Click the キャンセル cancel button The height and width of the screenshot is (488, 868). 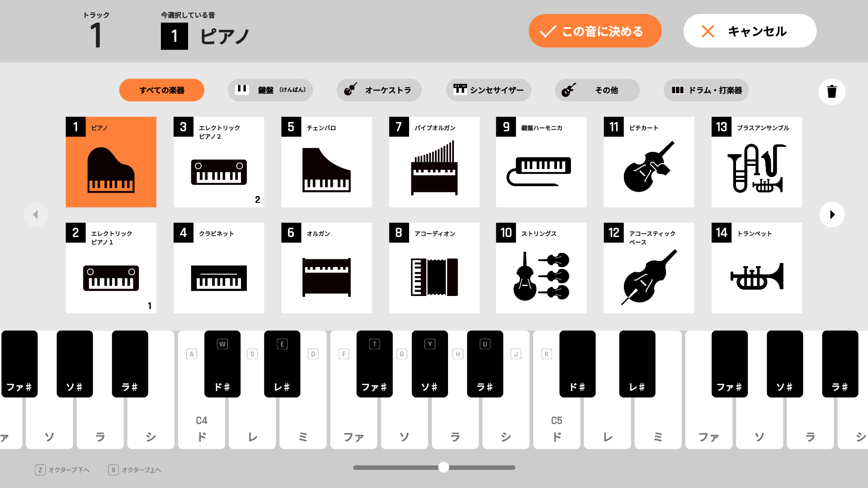(x=750, y=31)
